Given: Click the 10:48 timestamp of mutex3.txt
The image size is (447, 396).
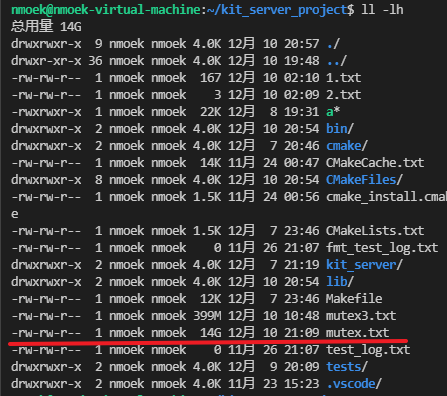Looking at the screenshot, I should pos(301,315).
